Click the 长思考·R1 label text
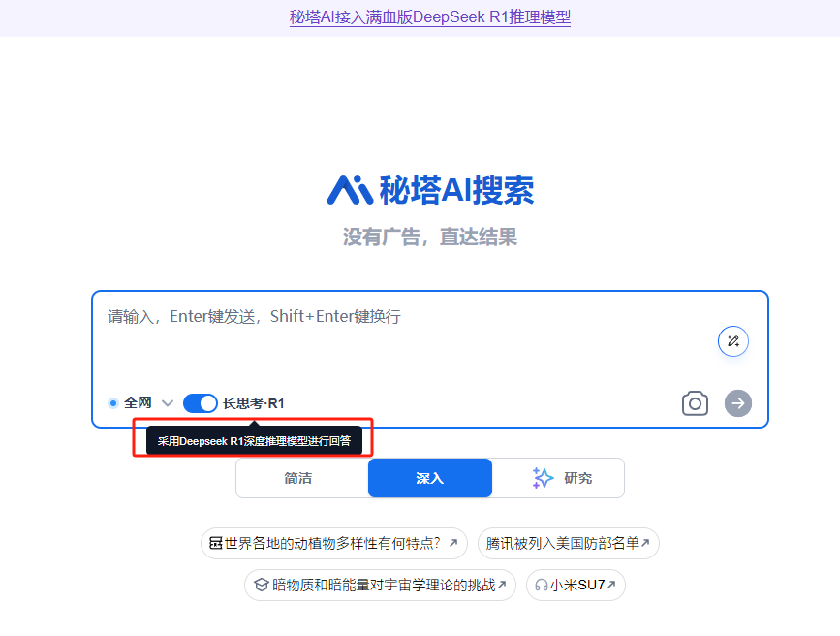Viewport: 840px width, 636px height. click(254, 403)
